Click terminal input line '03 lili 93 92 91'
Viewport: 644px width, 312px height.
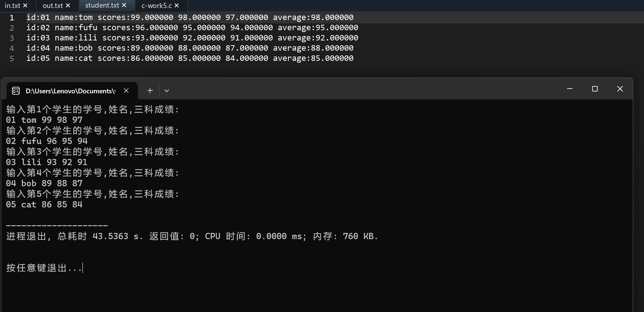(47, 162)
